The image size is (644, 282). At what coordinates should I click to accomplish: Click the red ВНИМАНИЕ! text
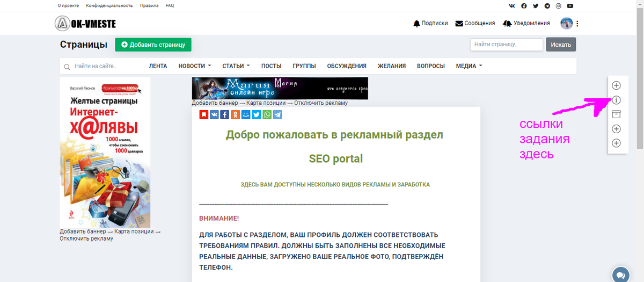tap(219, 218)
